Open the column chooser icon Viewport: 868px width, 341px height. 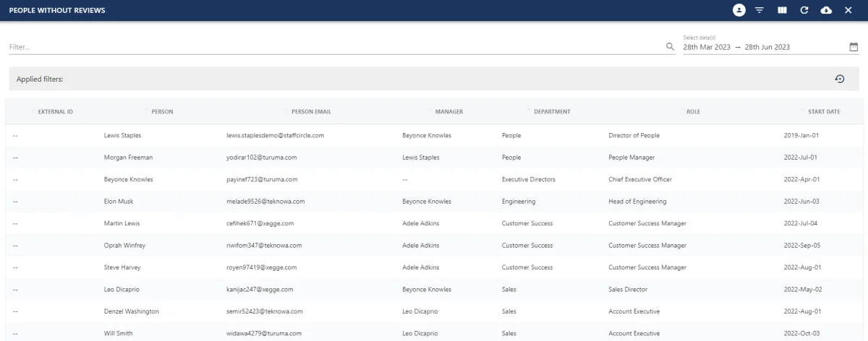point(782,10)
